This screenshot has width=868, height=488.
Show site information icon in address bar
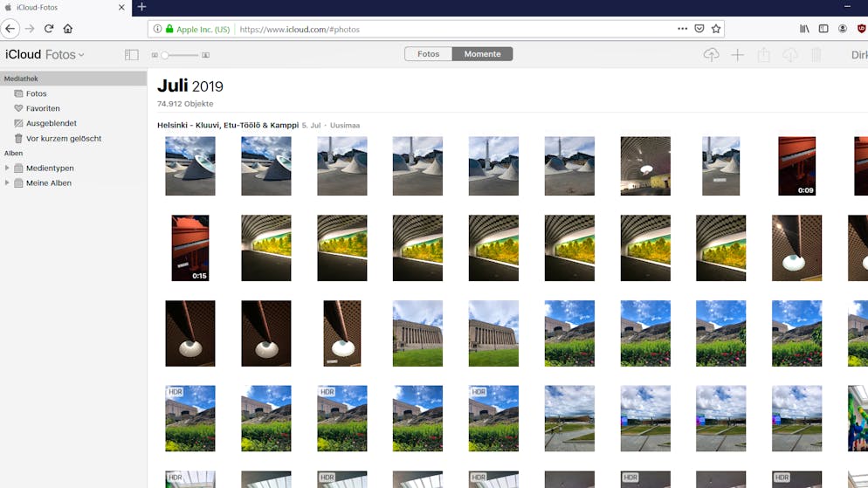click(157, 30)
